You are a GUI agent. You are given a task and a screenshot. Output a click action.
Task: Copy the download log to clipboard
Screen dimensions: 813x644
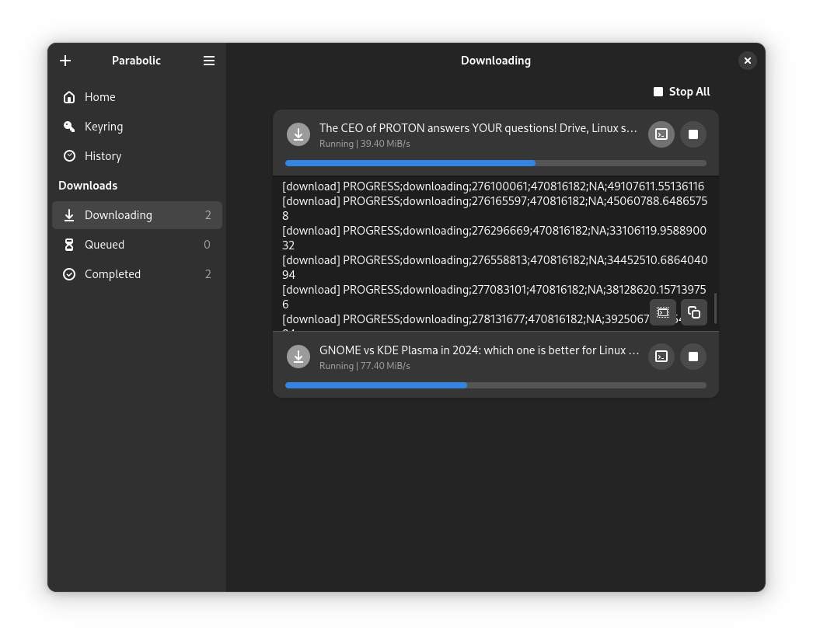(693, 312)
